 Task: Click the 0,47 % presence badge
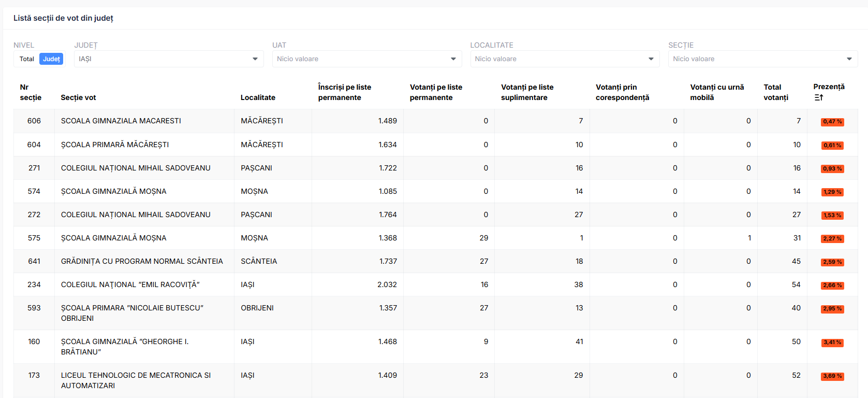click(832, 122)
